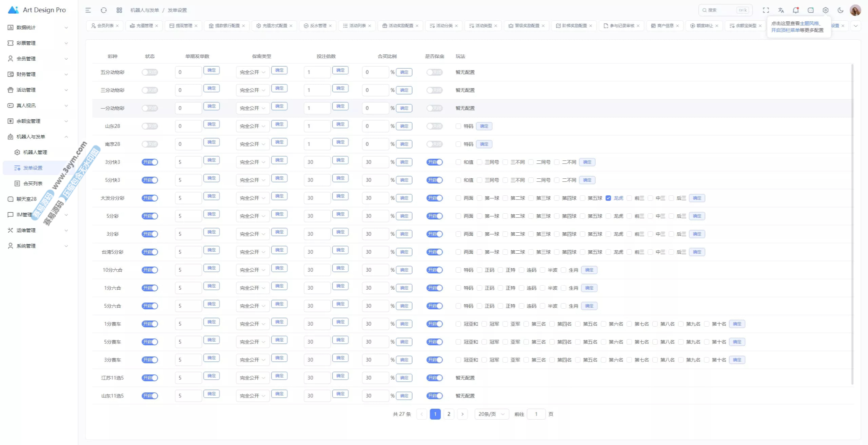Enable the status switch for 山东28
This screenshot has height=445, width=868.
(150, 126)
